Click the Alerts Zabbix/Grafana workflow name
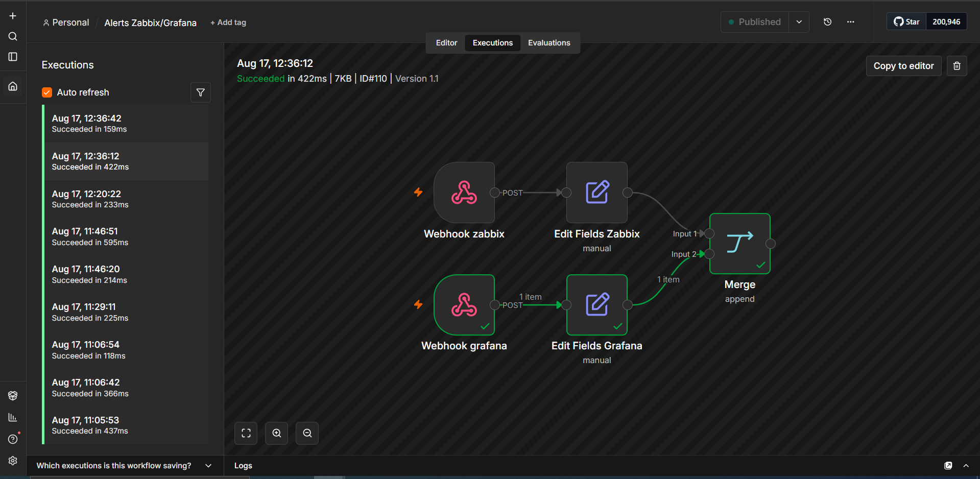Viewport: 980px width, 479px height. [151, 23]
